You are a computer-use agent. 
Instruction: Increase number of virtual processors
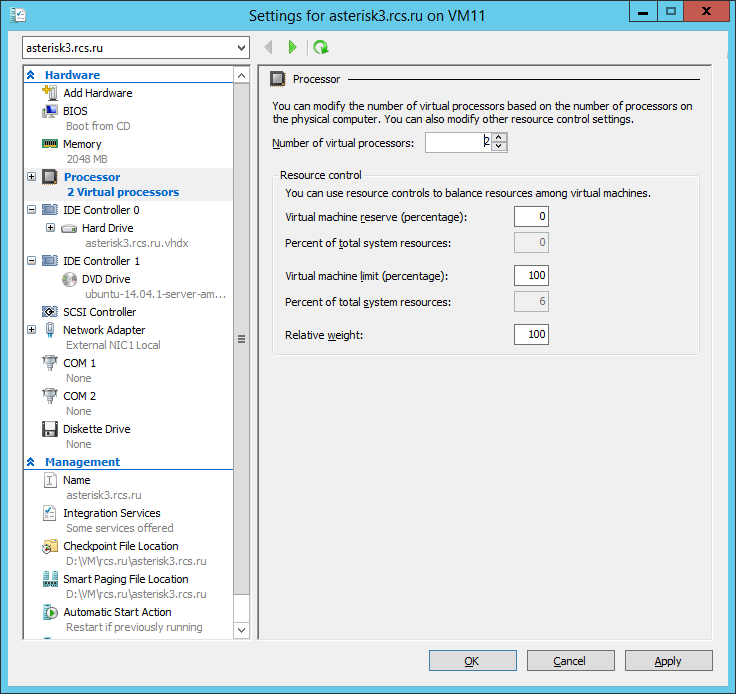pos(499,137)
